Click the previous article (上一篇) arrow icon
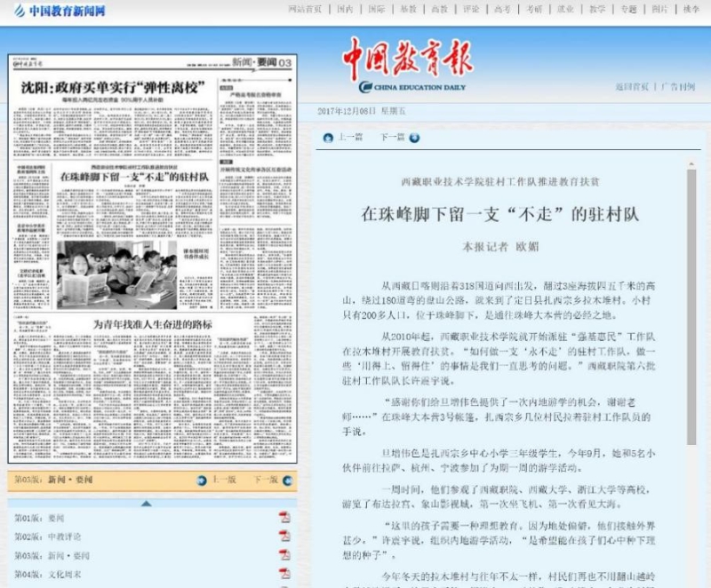 [328, 138]
